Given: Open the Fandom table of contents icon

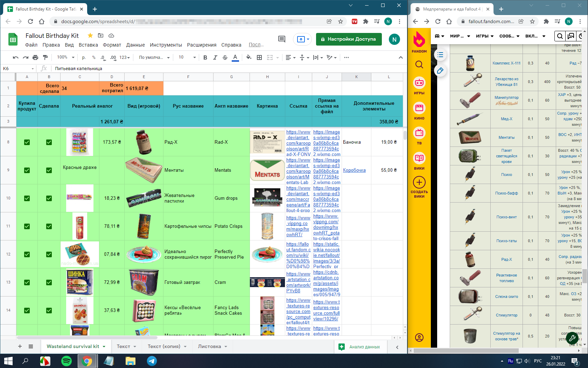Looking at the screenshot, I should pos(440,55).
